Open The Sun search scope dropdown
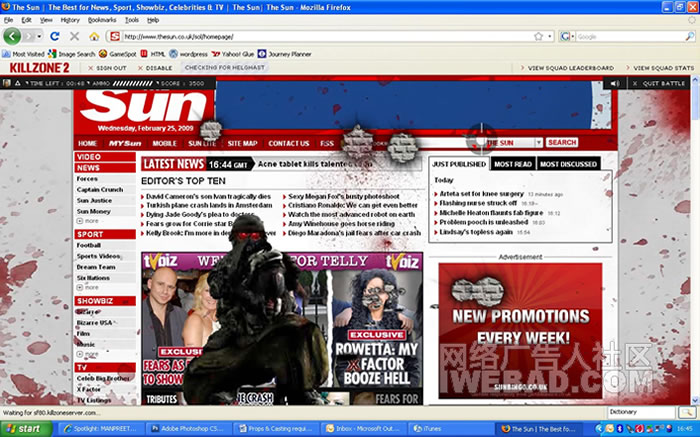700x437 pixels. coord(539,143)
